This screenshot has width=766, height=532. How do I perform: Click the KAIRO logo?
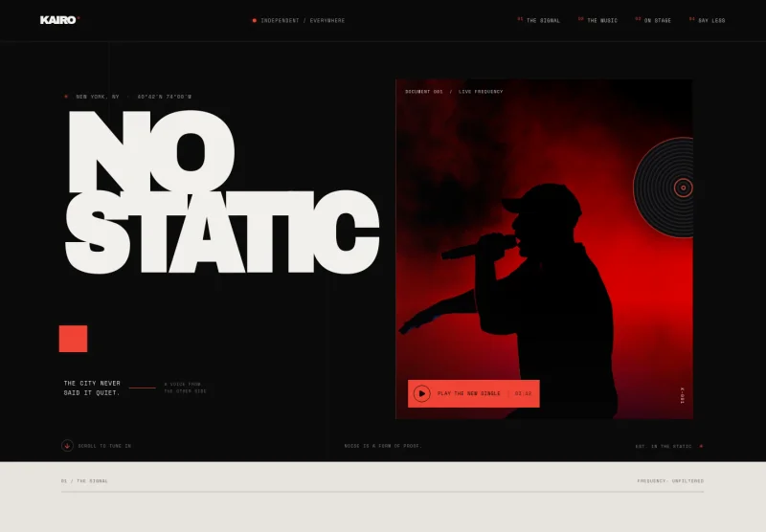tap(59, 20)
